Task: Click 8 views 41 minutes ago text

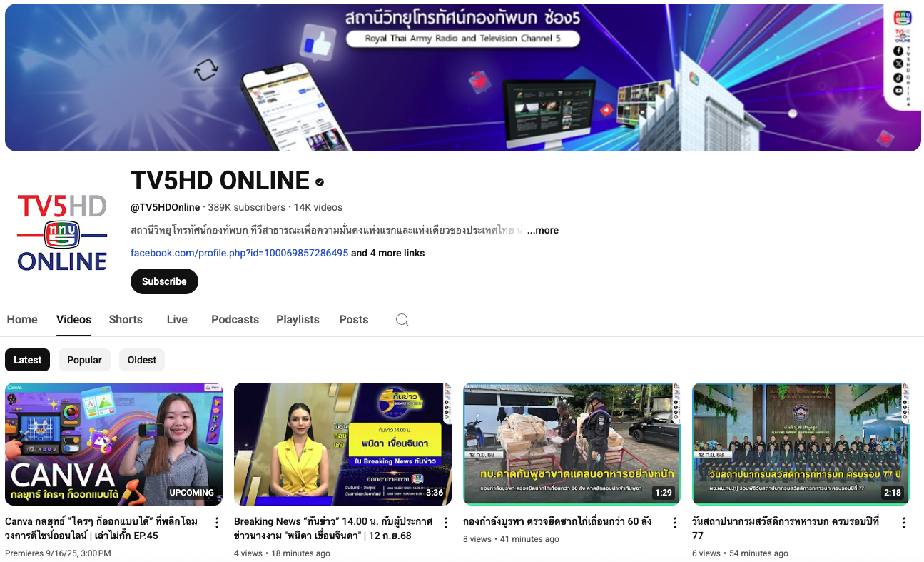Action: 511,539
